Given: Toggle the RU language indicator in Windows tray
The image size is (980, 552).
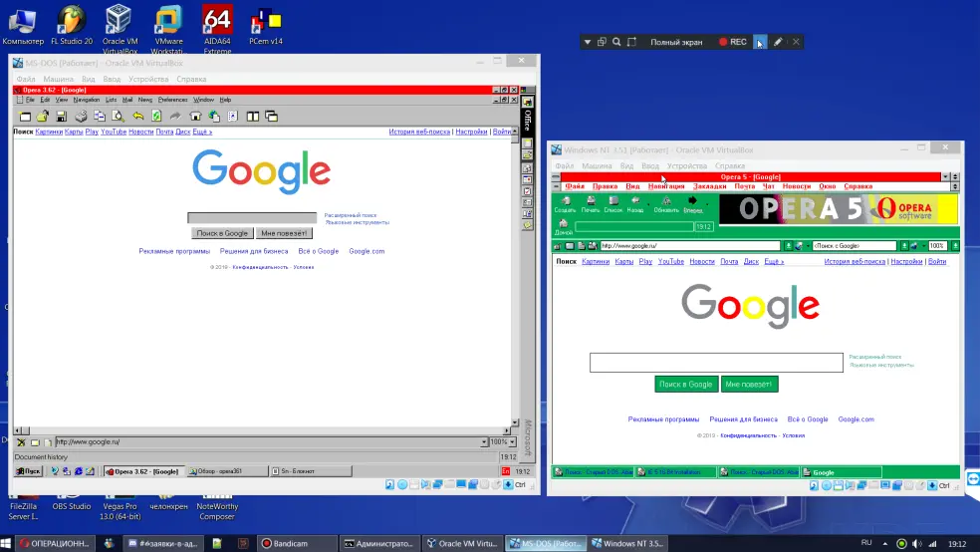Looking at the screenshot, I should pos(866,543).
